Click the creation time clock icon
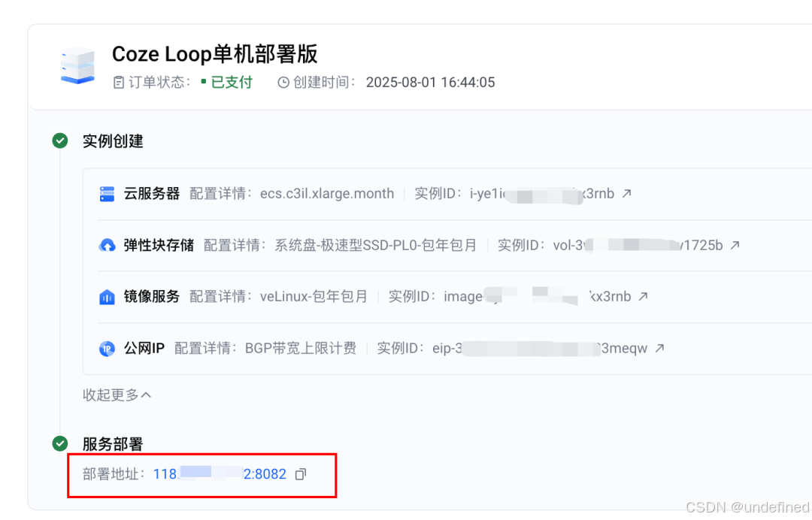The image size is (812, 520). click(283, 82)
